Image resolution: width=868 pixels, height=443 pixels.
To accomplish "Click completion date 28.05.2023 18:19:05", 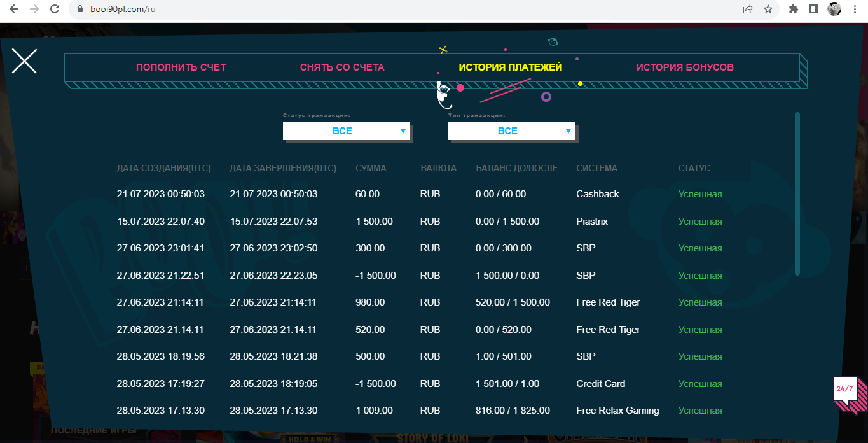I will pos(273,384).
